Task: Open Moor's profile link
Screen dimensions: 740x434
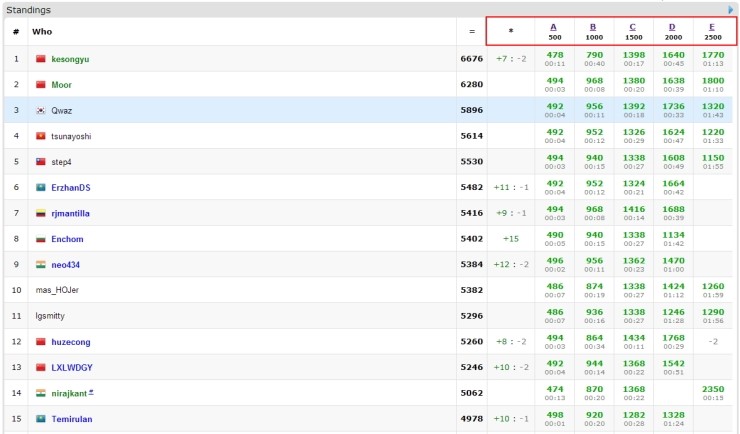Action: tap(61, 85)
